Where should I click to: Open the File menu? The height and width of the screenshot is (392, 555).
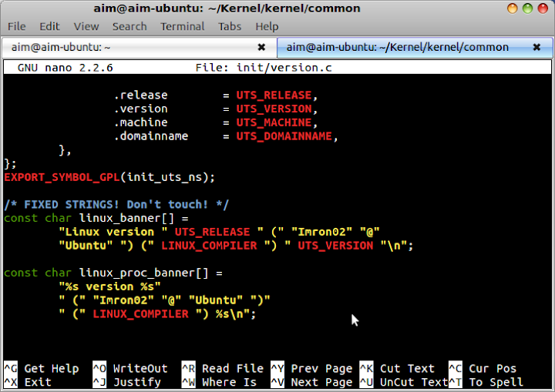coord(16,26)
